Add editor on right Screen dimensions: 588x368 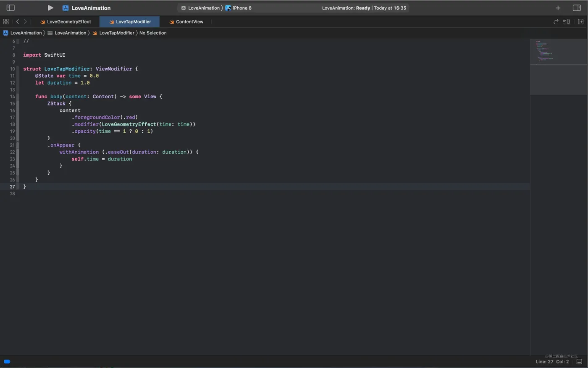580,21
